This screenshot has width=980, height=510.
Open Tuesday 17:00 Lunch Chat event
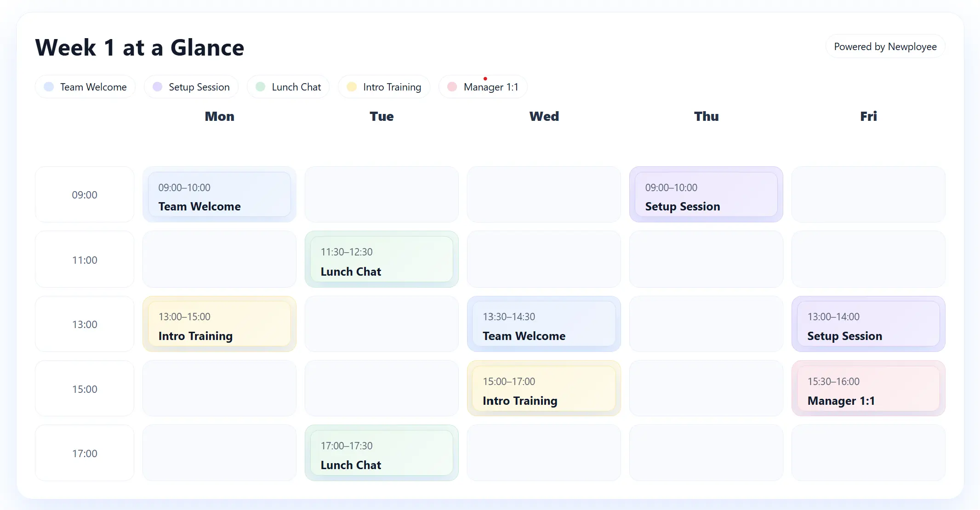382,453
